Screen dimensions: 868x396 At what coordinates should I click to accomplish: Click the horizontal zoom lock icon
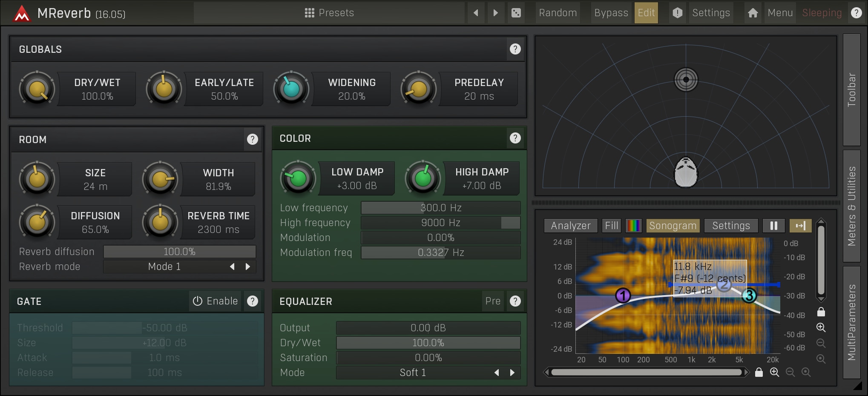pyautogui.click(x=759, y=373)
